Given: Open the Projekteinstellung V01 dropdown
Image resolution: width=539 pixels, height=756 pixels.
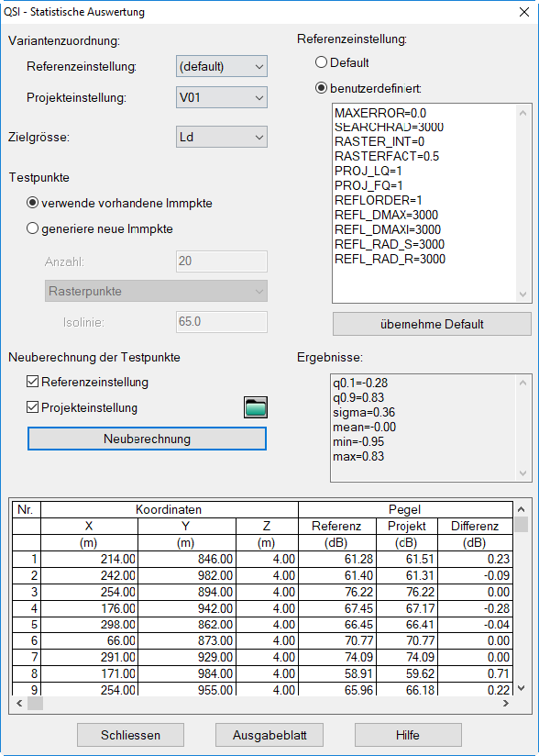Looking at the screenshot, I should pos(222,98).
